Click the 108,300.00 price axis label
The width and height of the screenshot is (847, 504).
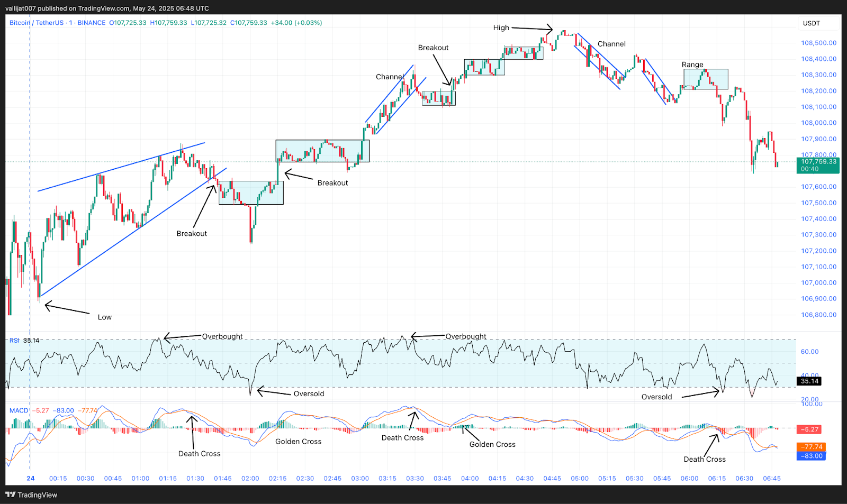(818, 75)
